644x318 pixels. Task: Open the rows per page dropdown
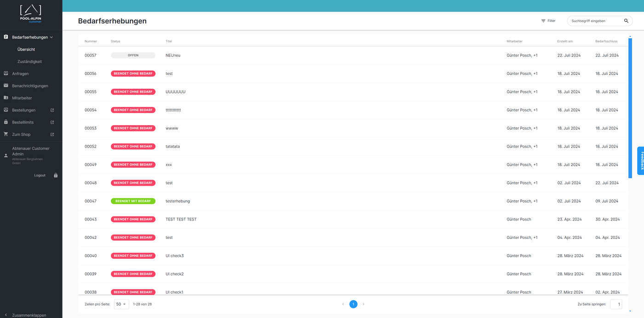pos(121,304)
